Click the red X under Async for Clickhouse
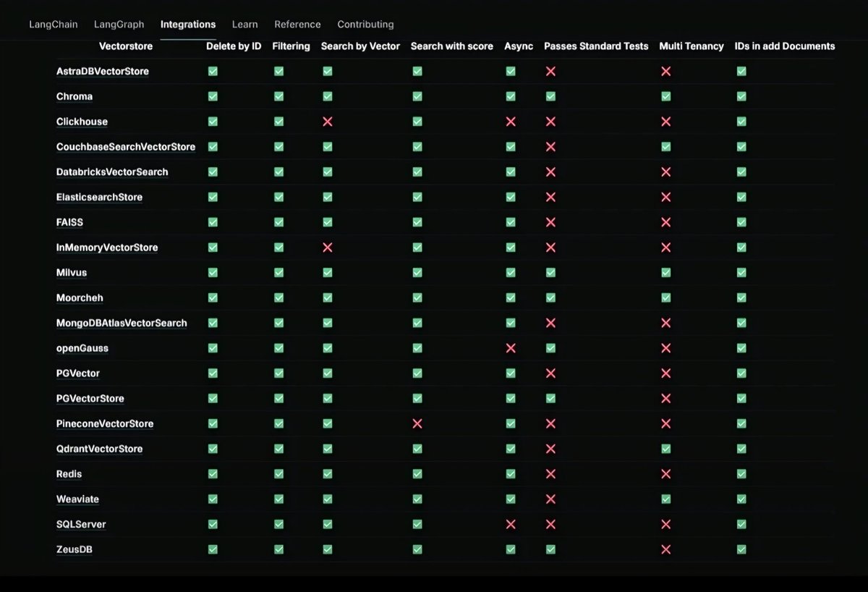The image size is (868, 592). pos(510,122)
